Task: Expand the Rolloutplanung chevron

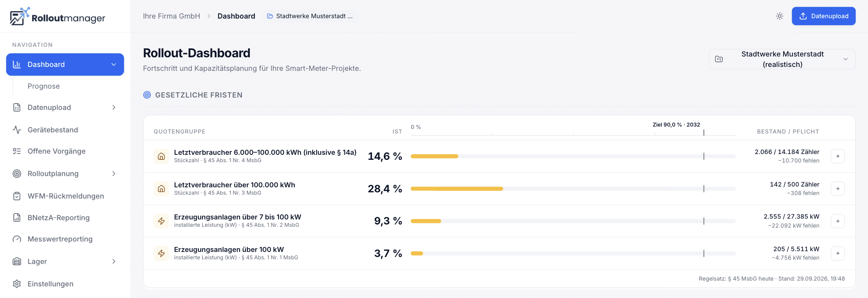Action: click(114, 174)
